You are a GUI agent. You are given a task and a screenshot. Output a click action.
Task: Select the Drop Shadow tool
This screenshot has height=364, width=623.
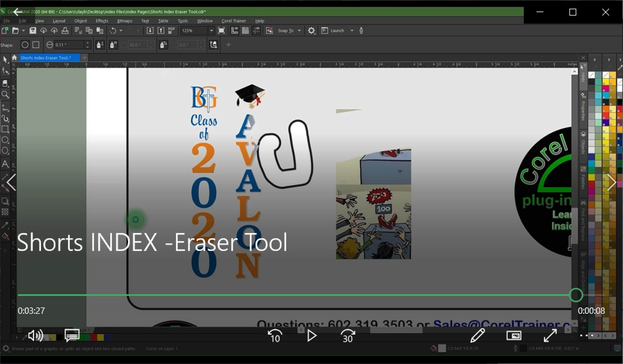(x=5, y=201)
